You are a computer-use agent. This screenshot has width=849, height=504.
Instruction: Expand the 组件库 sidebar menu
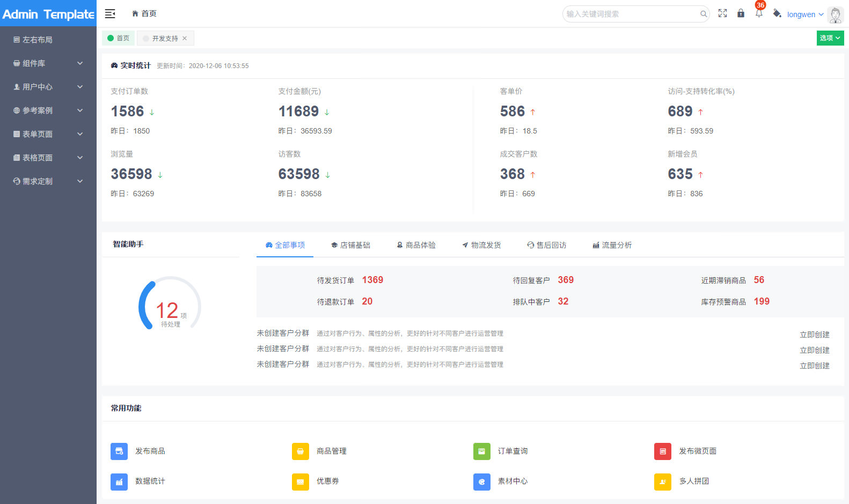pos(48,63)
